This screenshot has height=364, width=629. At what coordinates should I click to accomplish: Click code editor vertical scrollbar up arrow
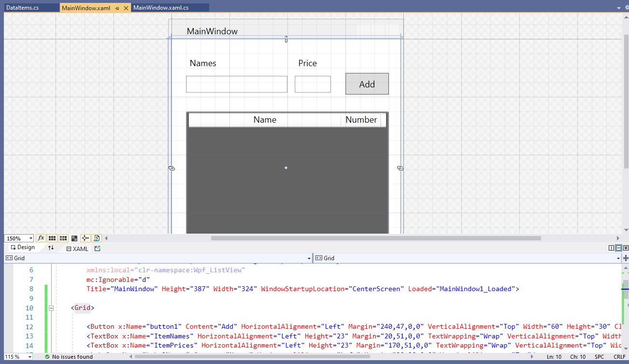626,268
